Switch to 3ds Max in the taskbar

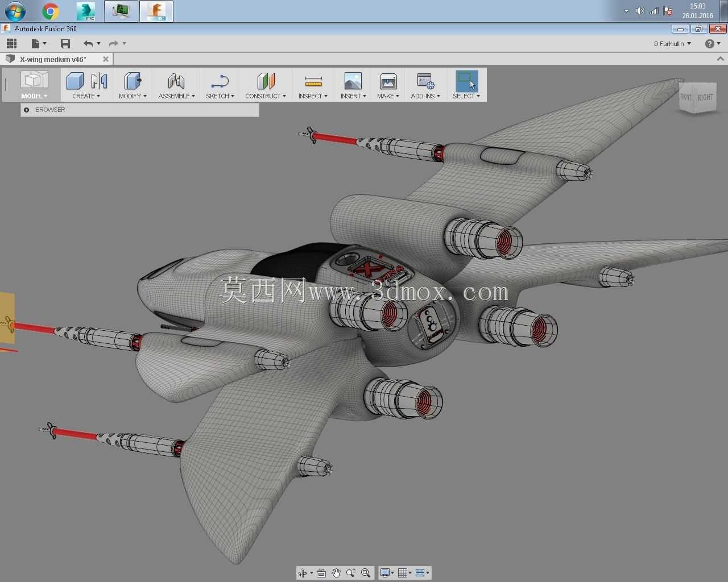pyautogui.click(x=86, y=11)
